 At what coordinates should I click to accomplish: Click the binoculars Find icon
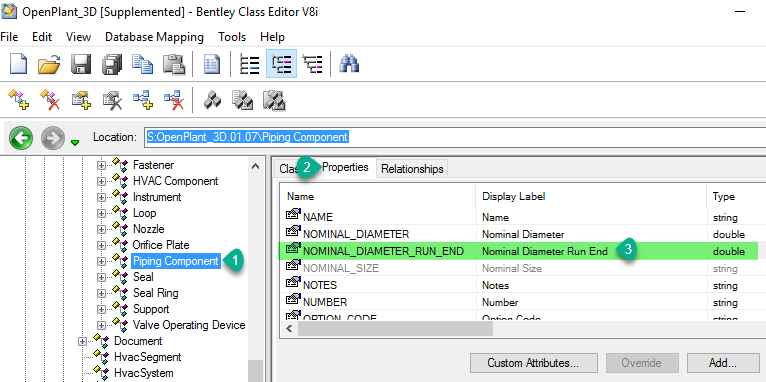point(349,64)
